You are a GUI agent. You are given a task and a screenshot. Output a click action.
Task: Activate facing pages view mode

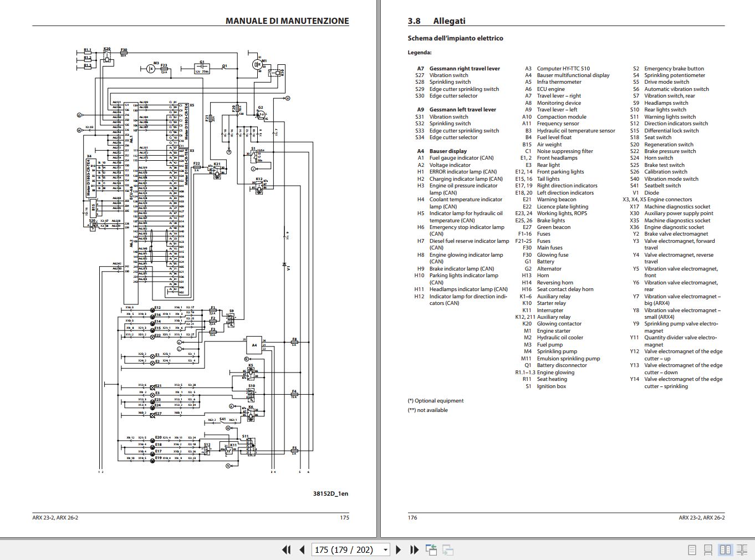click(726, 549)
